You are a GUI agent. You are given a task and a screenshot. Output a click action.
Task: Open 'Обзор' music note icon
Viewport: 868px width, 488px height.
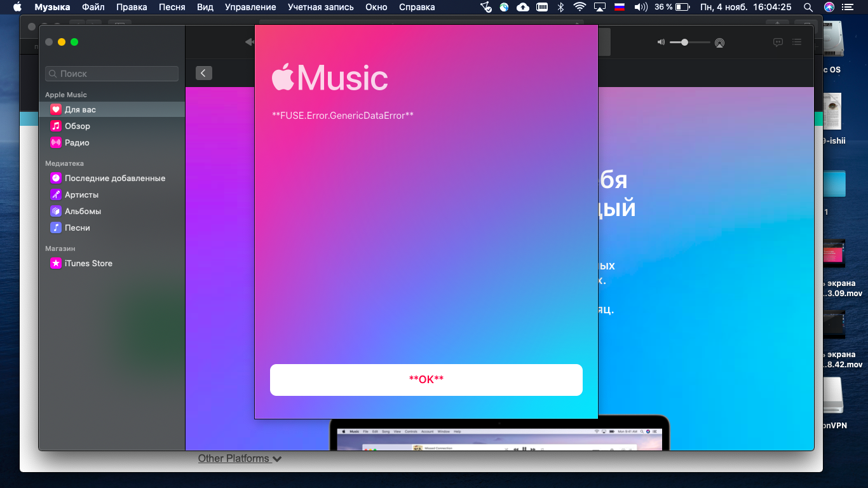tap(56, 126)
